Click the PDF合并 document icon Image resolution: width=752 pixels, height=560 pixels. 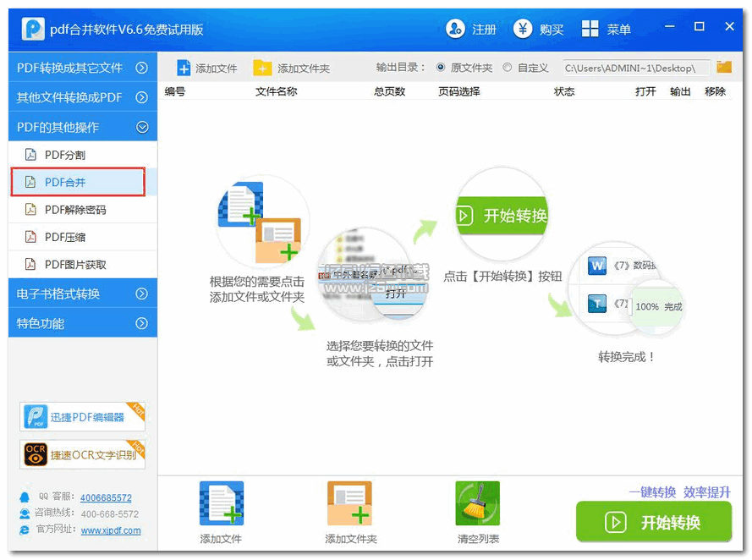pyautogui.click(x=30, y=182)
